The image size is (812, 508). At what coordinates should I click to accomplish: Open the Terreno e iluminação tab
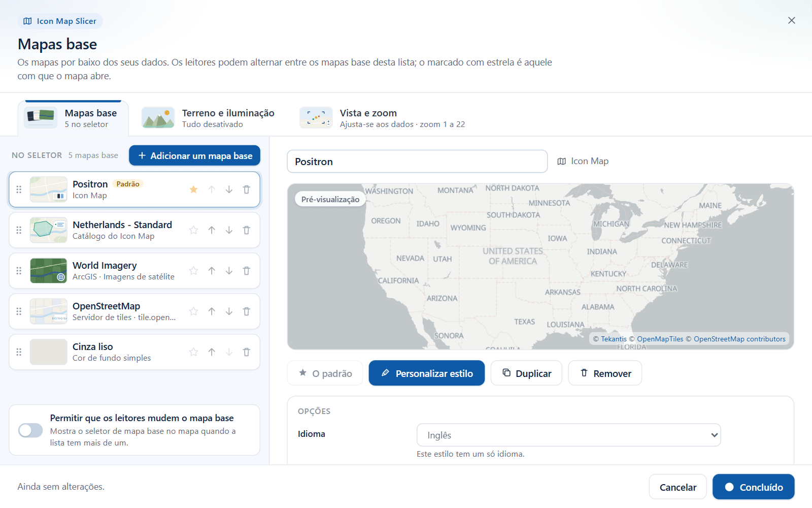click(x=208, y=118)
